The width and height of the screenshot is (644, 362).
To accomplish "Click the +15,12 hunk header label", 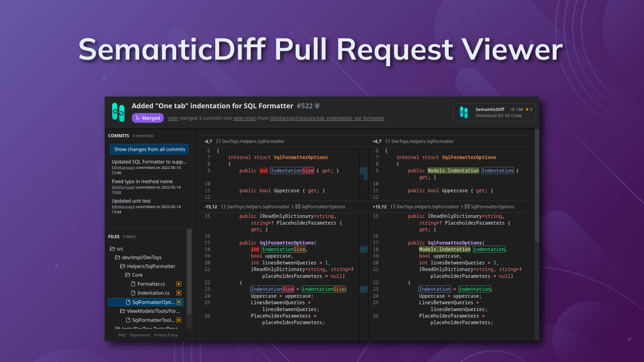I will coord(379,206).
